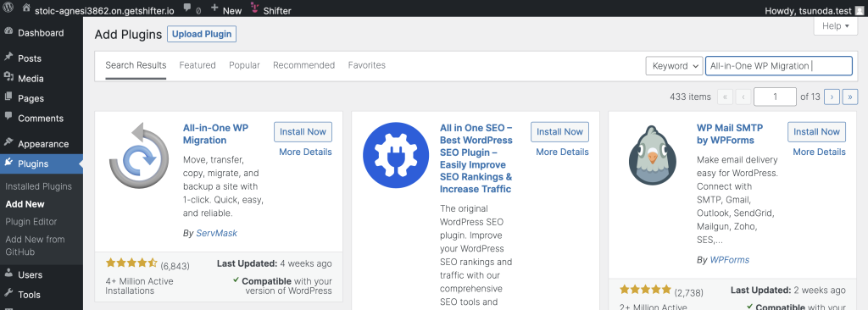
Task: Open Dashboard menu label
Action: tap(41, 33)
